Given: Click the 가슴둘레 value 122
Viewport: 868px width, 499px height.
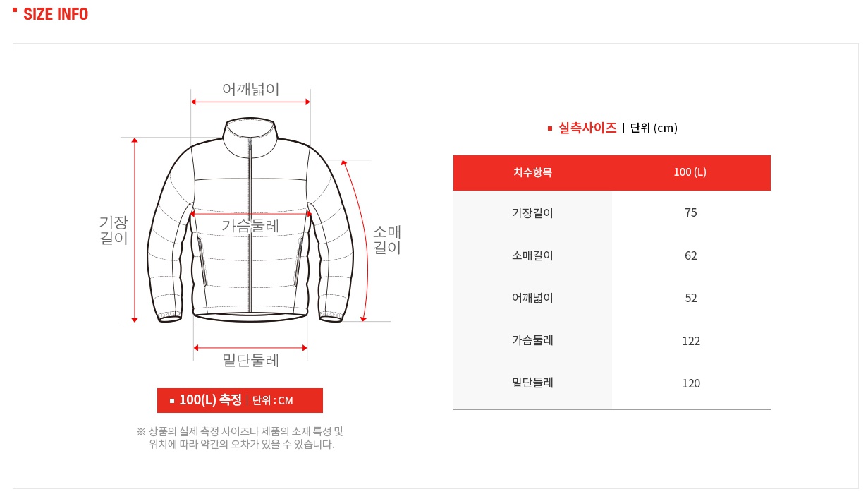Looking at the screenshot, I should point(691,341).
